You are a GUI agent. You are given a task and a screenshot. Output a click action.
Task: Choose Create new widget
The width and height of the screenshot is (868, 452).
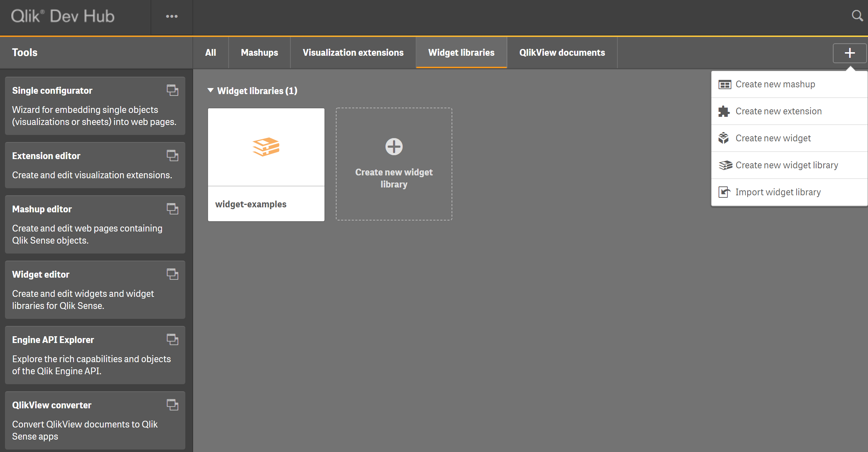pos(790,138)
